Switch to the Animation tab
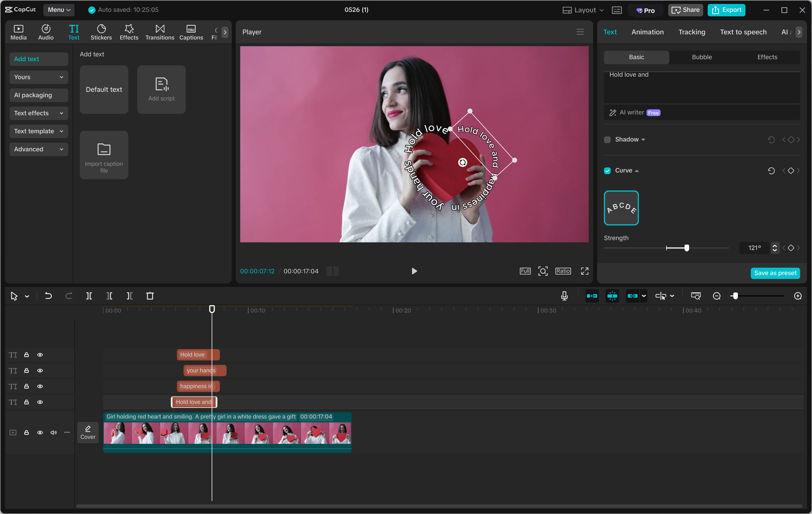The image size is (812, 514). [647, 32]
